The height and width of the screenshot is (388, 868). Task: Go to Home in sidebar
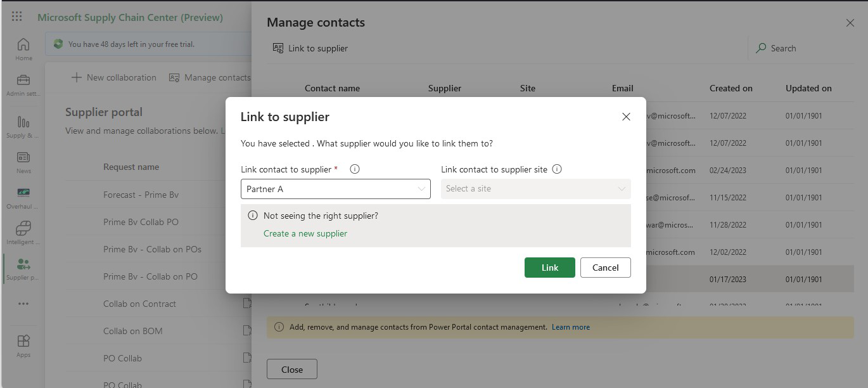coord(23,49)
